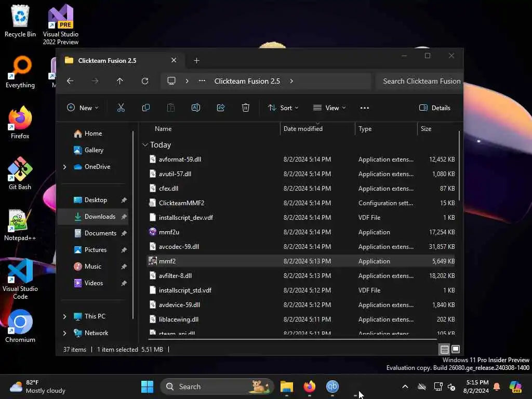532x399 pixels.
Task: Expand breadcrumb chevron after Clickteam Fusion 2.5
Action: (291, 81)
